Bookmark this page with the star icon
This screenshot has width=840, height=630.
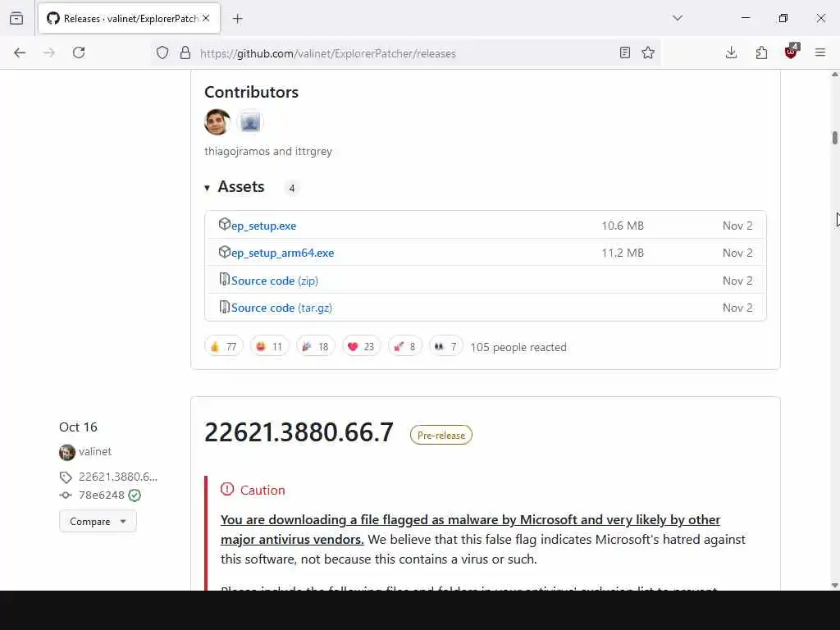(648, 52)
